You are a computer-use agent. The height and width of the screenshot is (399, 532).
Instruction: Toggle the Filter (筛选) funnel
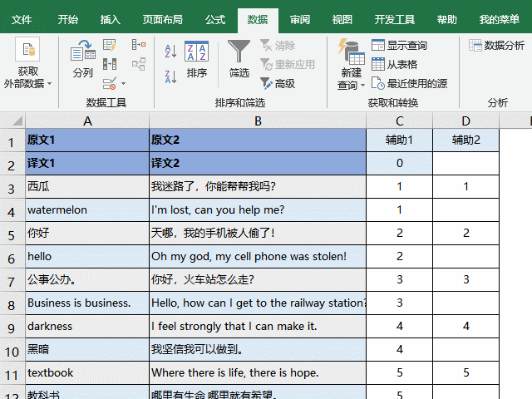click(x=239, y=58)
